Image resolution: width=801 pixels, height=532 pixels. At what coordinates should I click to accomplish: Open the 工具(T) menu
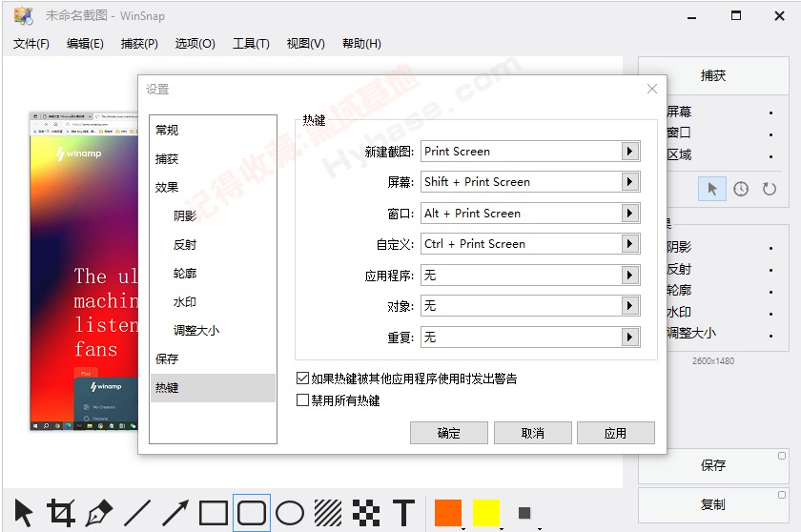point(251,44)
